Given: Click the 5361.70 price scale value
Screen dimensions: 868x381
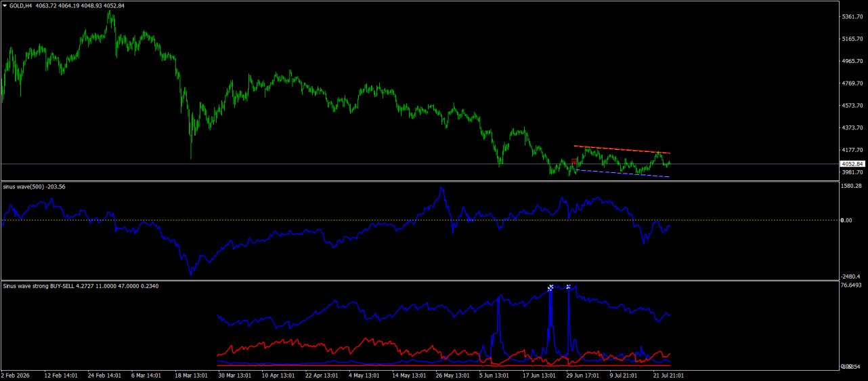Looking at the screenshot, I should click(852, 16).
